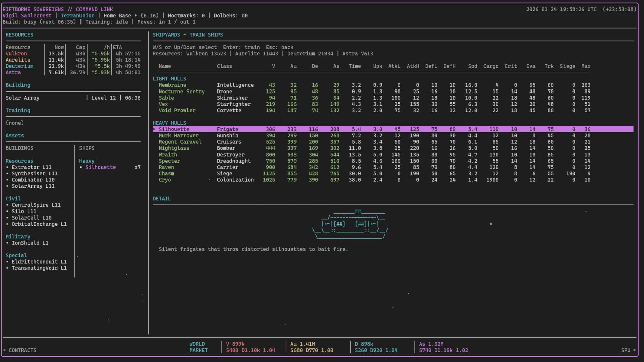644x362 pixels.
Task: Click the back arrow beside CONTRACTS
Action: (4, 350)
